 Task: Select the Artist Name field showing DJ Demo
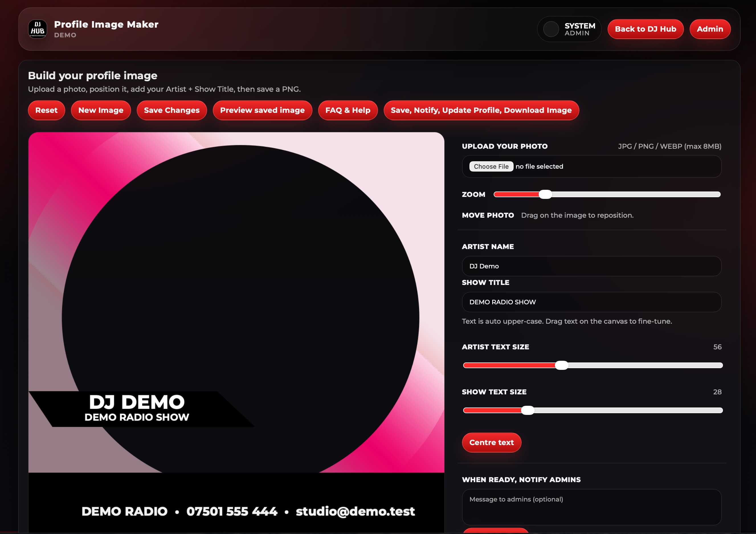click(x=592, y=266)
